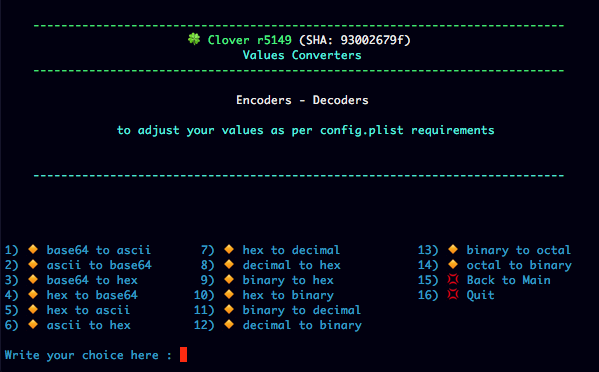Image resolution: width=599 pixels, height=372 pixels.
Task: Select 'ascii to base64' menu option
Action: click(x=99, y=265)
